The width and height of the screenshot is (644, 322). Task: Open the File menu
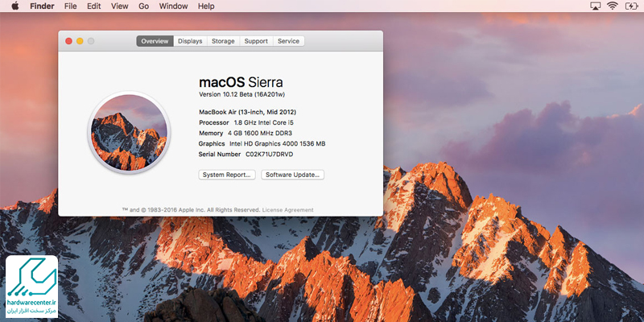71,6
